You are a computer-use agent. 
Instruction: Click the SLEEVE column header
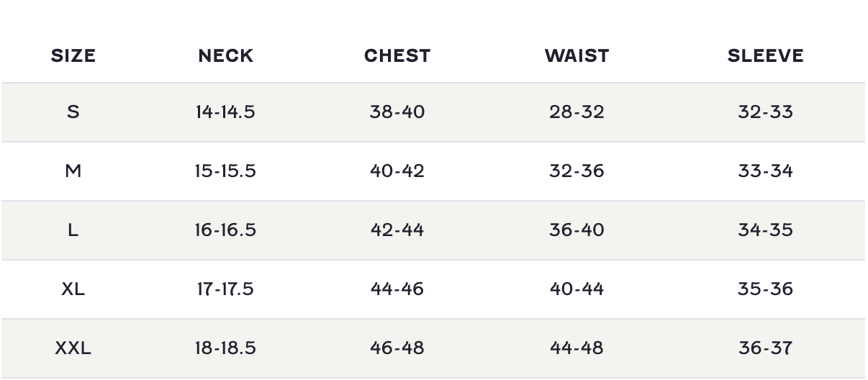[765, 55]
